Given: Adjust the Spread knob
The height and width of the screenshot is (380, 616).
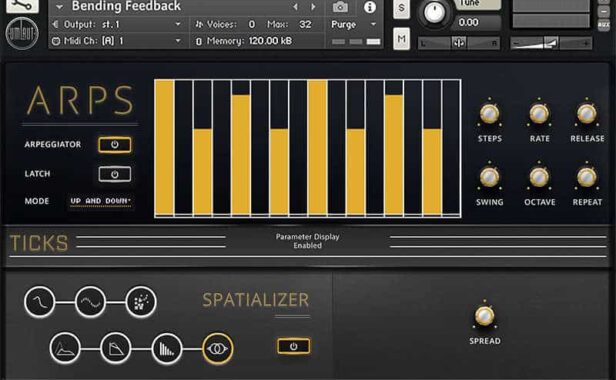Looking at the screenshot, I should [x=485, y=316].
